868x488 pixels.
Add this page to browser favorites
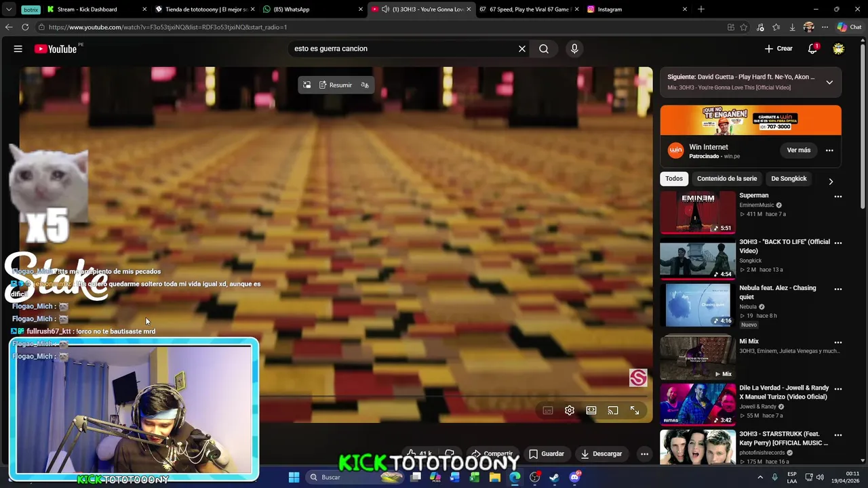click(x=744, y=27)
